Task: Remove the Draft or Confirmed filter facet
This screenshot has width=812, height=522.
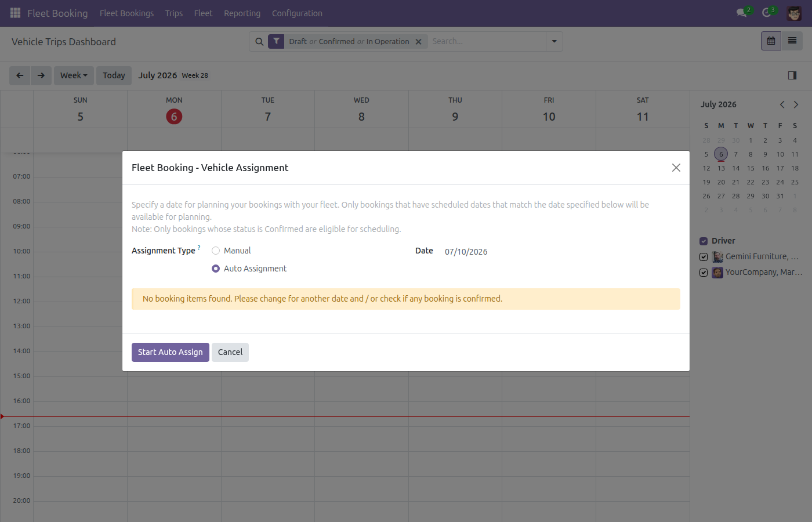Action: [x=418, y=42]
